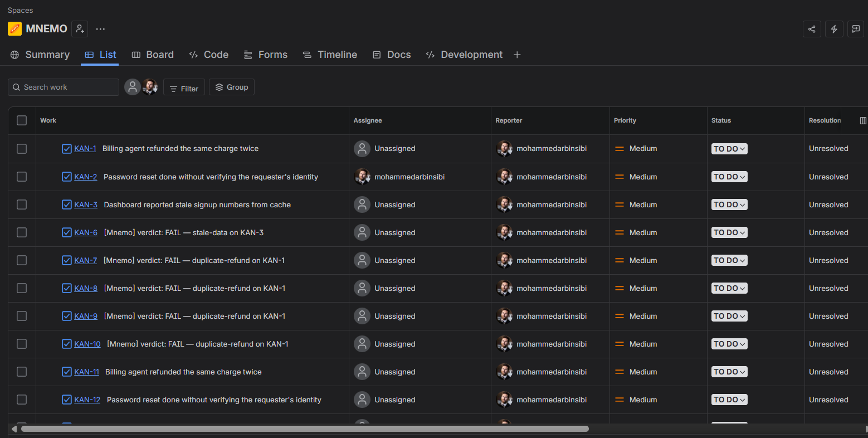Open the TO DO status dropdown for KAN-3
868x438 pixels.
pos(729,205)
